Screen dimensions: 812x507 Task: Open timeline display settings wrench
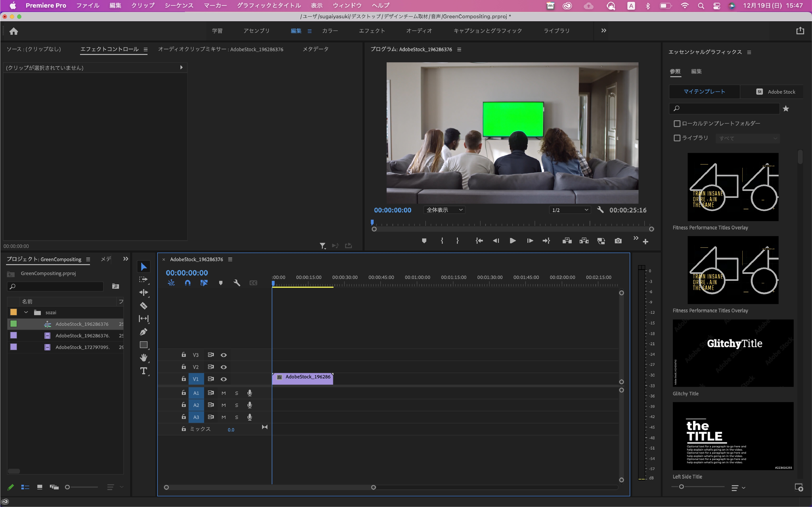(237, 283)
